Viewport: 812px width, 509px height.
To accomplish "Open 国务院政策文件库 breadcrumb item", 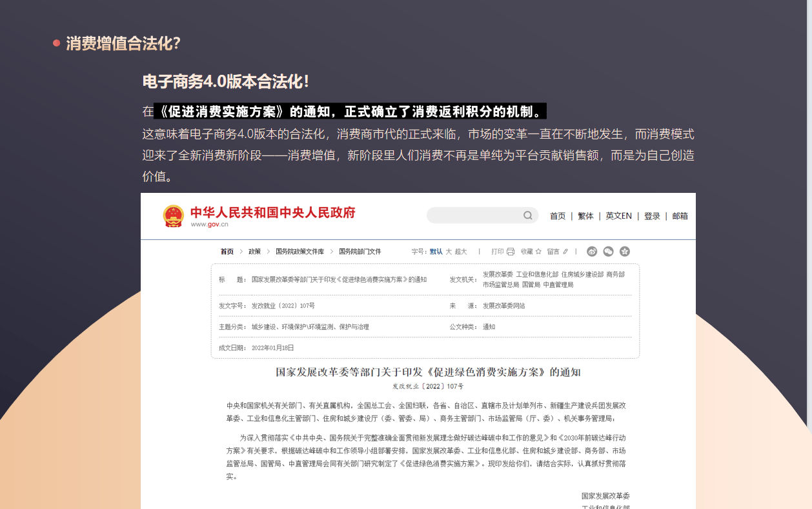I will 299,252.
